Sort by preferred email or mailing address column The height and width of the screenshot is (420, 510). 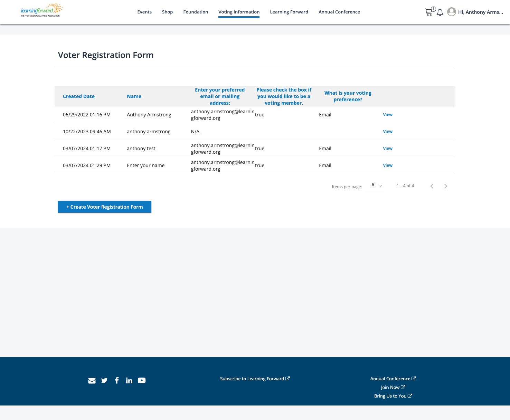pos(220,96)
